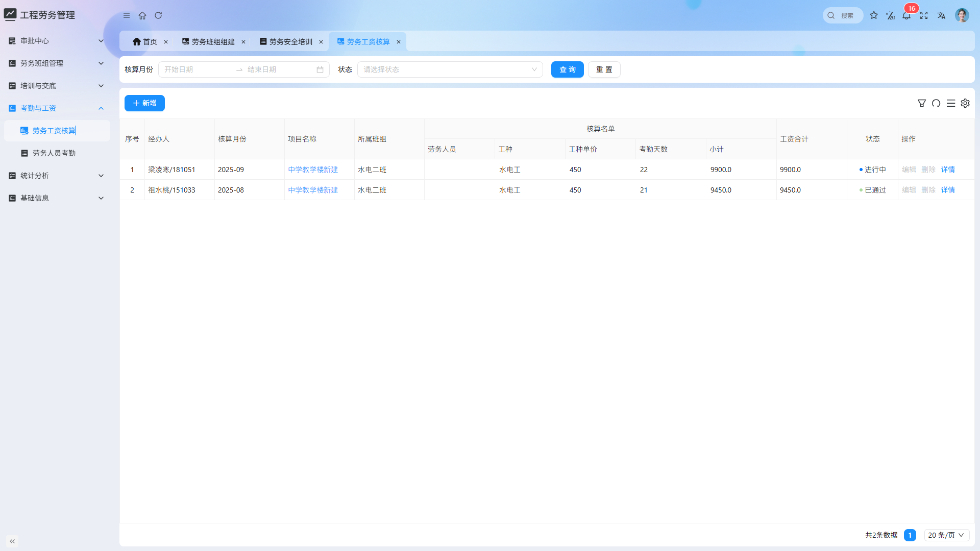980x551 pixels.
Task: Expand the 审批中心 sidebar menu
Action: 56,41
